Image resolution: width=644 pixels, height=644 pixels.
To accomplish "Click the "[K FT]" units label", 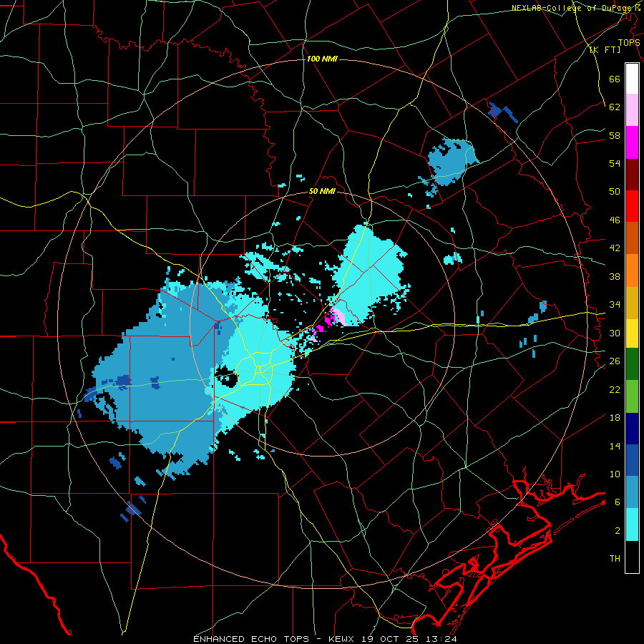I will click(x=605, y=50).
